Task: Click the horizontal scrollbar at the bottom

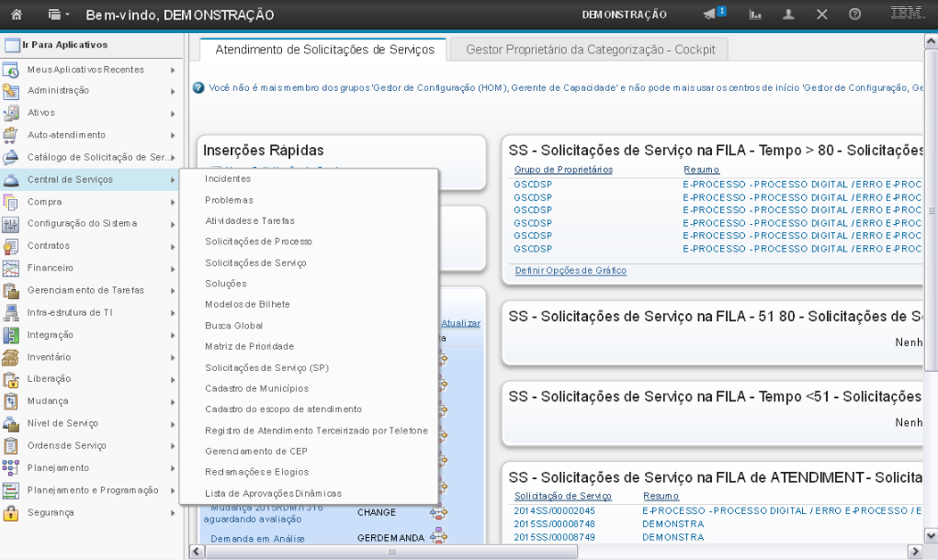Action: pos(391,552)
